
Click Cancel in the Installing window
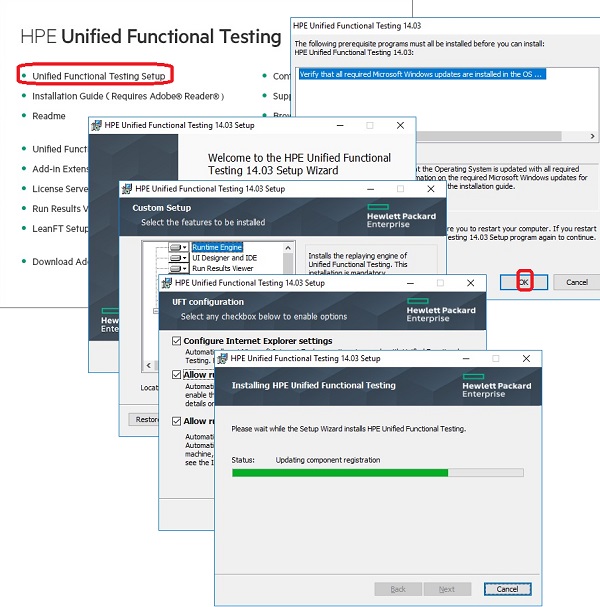[507, 589]
